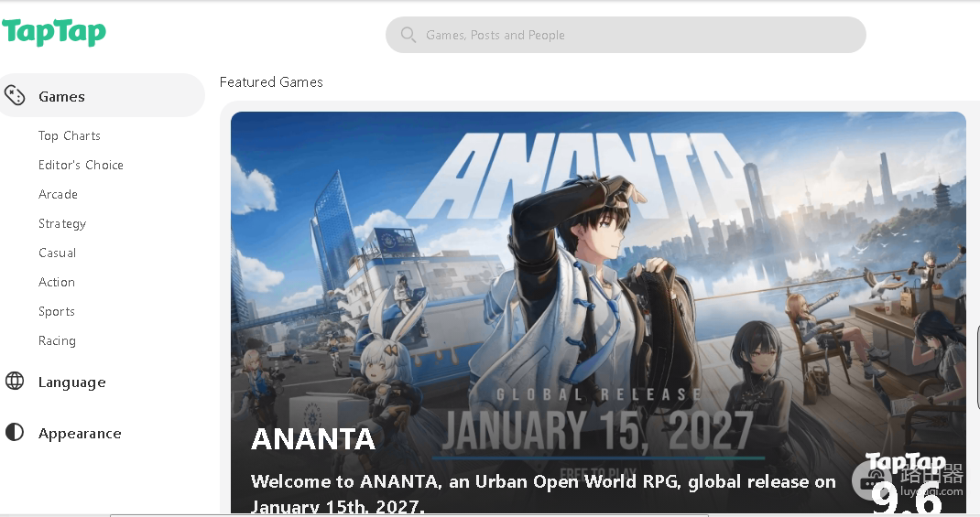Go to the Casual category

(x=58, y=253)
